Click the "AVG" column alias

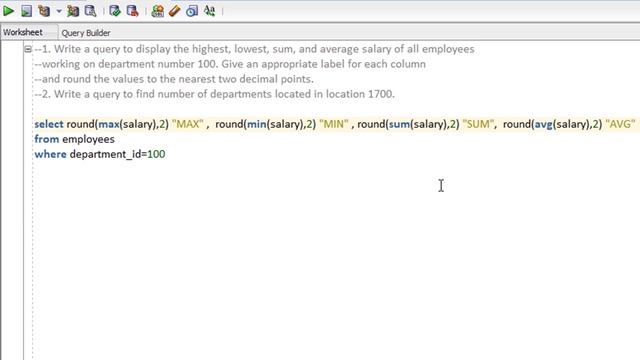click(x=620, y=124)
